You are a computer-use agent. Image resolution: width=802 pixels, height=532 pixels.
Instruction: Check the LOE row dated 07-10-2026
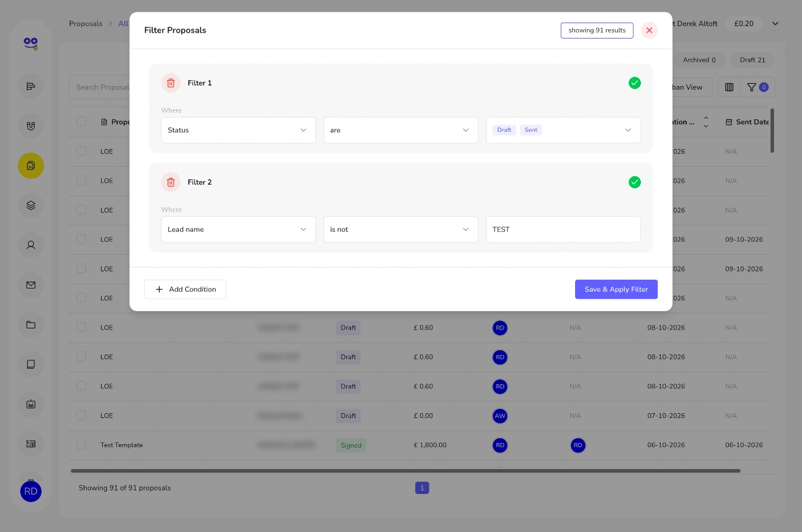(81, 416)
